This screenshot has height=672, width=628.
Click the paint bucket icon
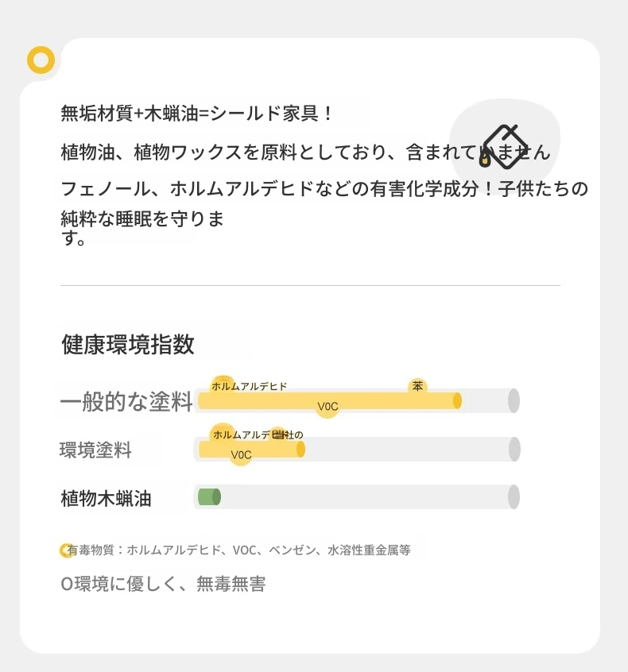(502, 147)
